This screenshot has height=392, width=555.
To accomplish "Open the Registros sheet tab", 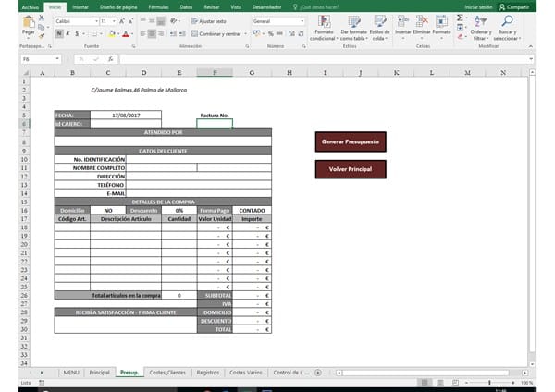I will 208,373.
